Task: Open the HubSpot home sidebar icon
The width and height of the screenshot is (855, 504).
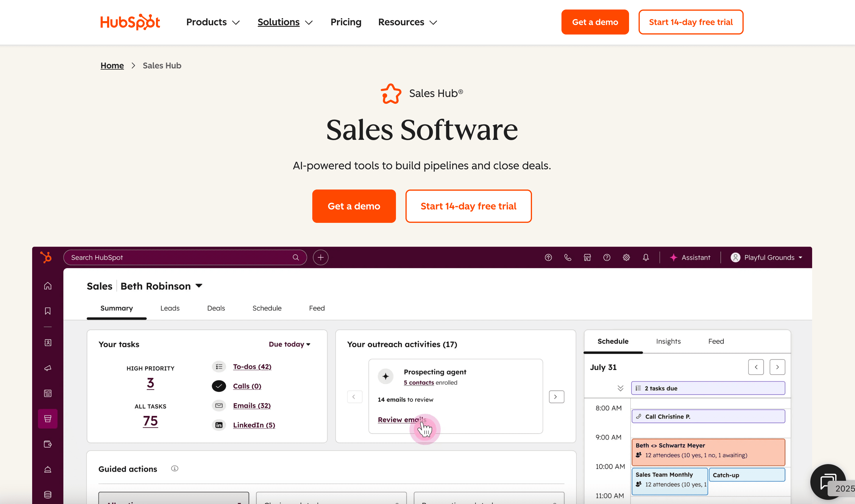Action: pos(48,286)
